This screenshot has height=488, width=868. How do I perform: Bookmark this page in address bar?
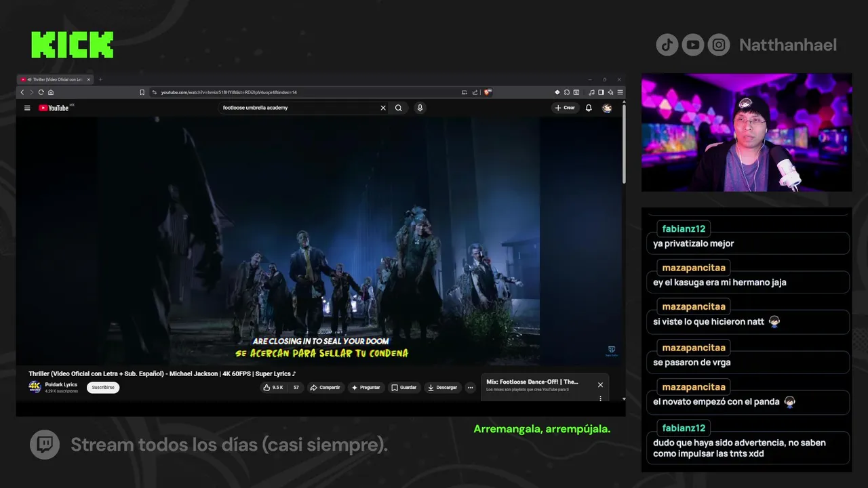click(142, 92)
